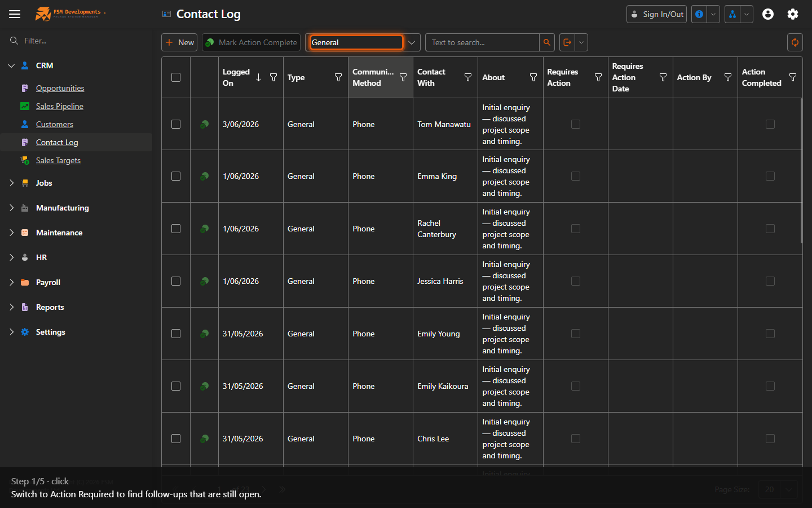The image size is (812, 508).
Task: Open the General view dropdown arrow
Action: pos(412,42)
